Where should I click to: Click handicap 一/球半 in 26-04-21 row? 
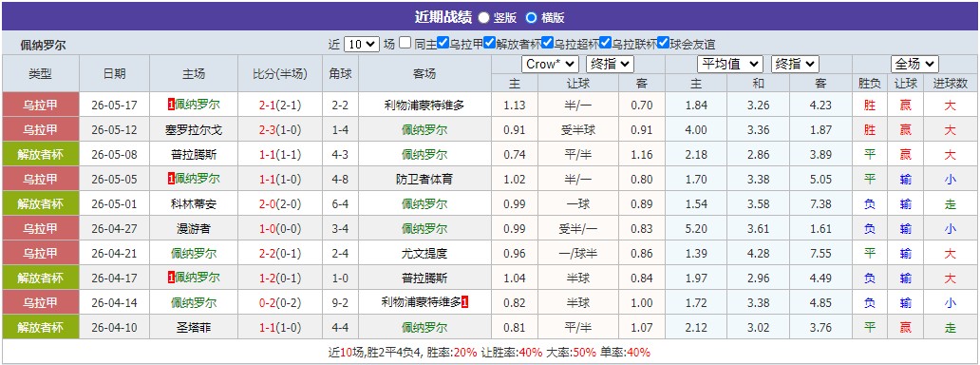click(578, 254)
